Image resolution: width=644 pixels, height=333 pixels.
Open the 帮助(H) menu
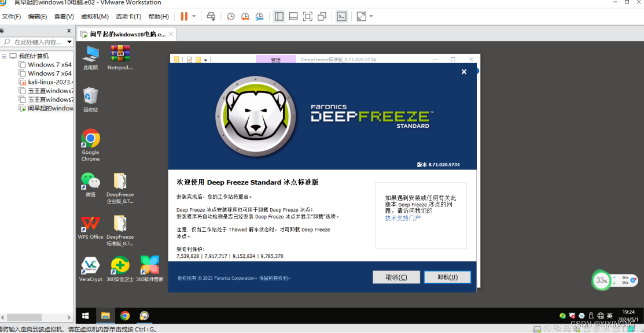[158, 16]
